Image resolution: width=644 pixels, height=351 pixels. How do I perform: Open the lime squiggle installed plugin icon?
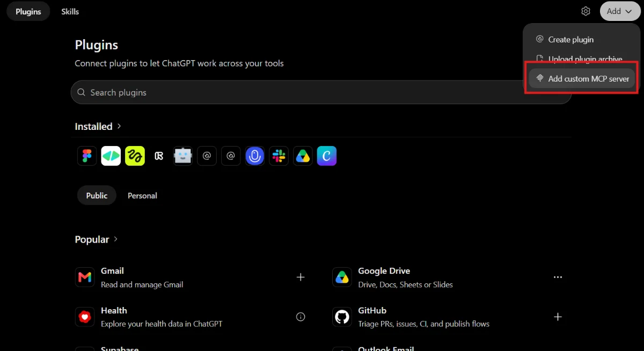(x=135, y=156)
